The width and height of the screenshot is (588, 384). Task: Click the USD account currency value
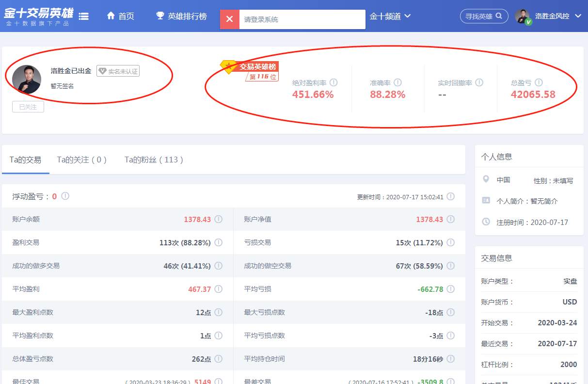coord(570,302)
